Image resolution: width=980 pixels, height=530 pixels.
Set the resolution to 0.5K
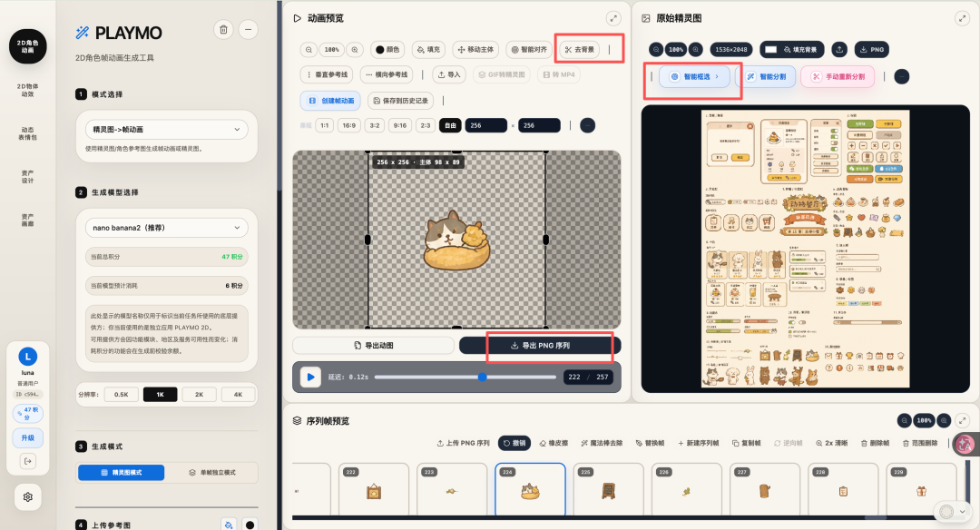point(122,395)
